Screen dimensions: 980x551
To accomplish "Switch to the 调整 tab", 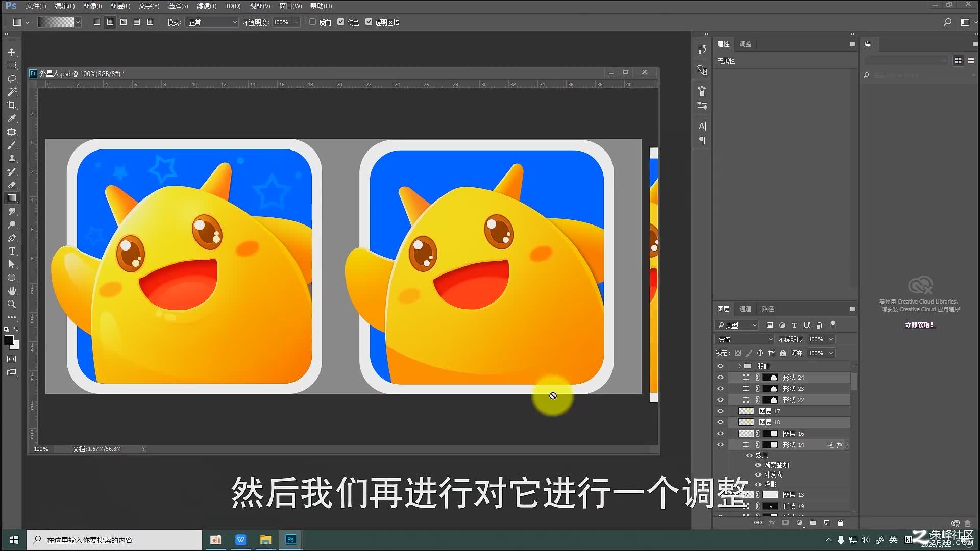I will (745, 44).
